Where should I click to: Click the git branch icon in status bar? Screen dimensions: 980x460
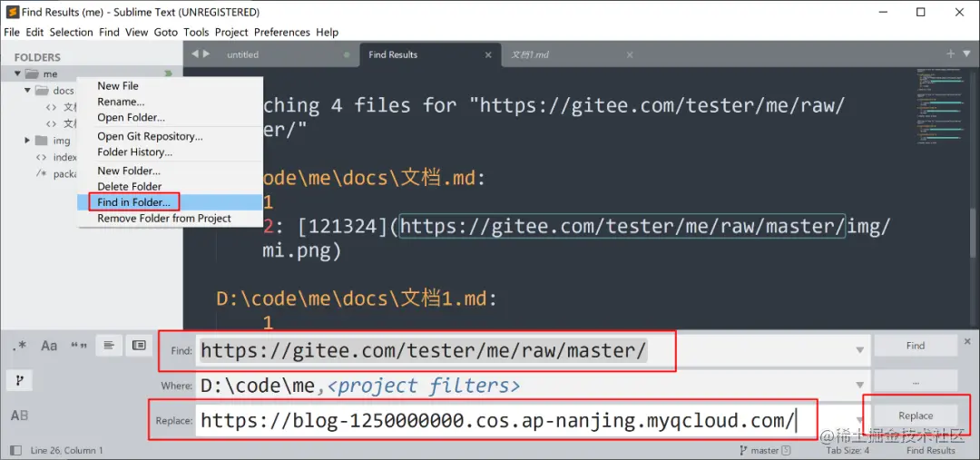coord(743,450)
